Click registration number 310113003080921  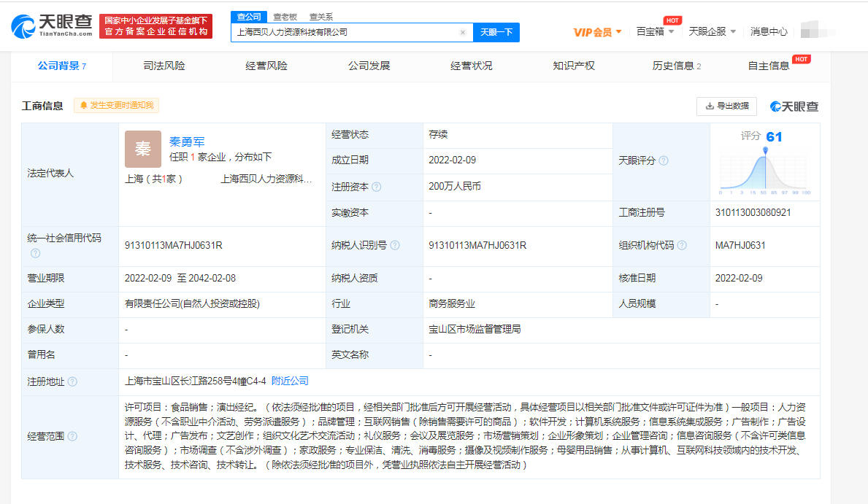753,213
